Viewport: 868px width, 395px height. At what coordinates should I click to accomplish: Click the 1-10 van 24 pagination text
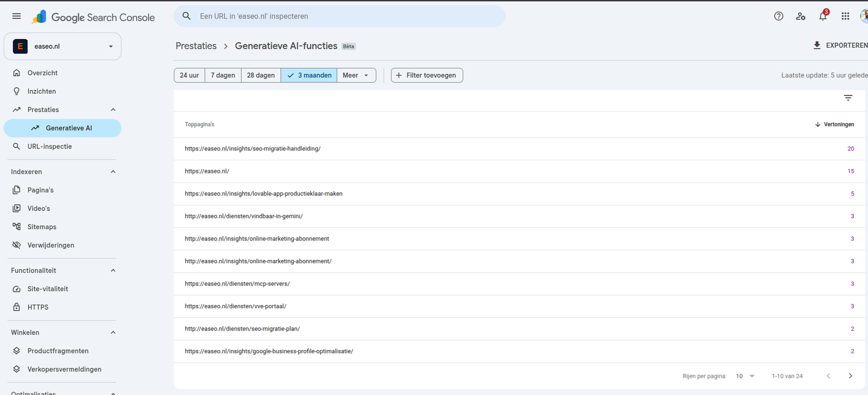coord(787,376)
